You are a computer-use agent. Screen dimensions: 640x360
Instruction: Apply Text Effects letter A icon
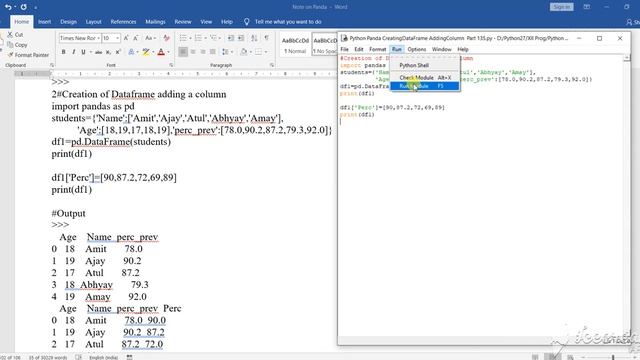(x=131, y=52)
